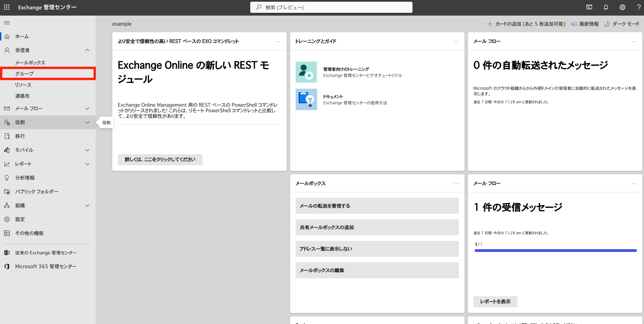Focus the 検索 (プレビュー) search box

[331, 7]
